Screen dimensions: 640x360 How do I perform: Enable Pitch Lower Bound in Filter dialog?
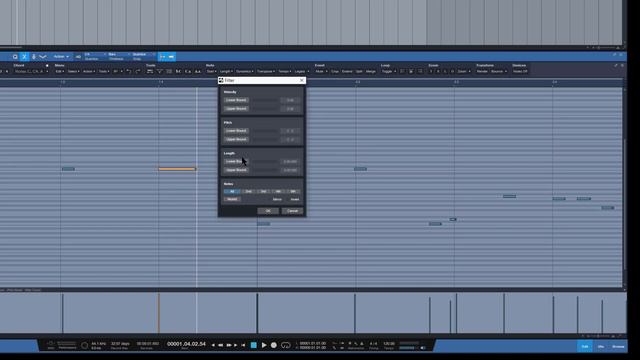point(236,131)
